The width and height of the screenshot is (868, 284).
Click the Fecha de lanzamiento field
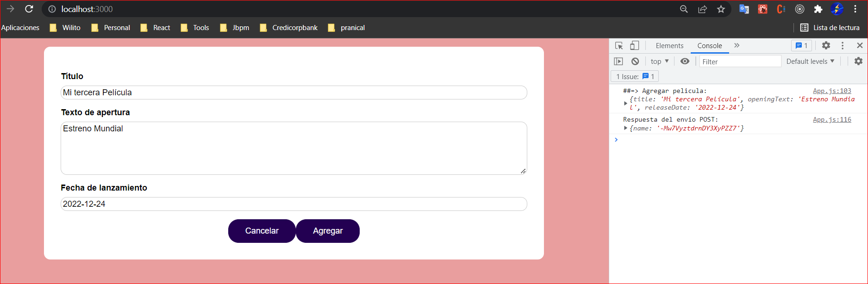tap(294, 204)
